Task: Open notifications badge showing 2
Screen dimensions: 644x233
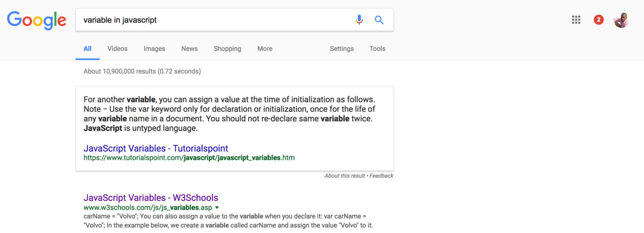Action: pyautogui.click(x=599, y=20)
